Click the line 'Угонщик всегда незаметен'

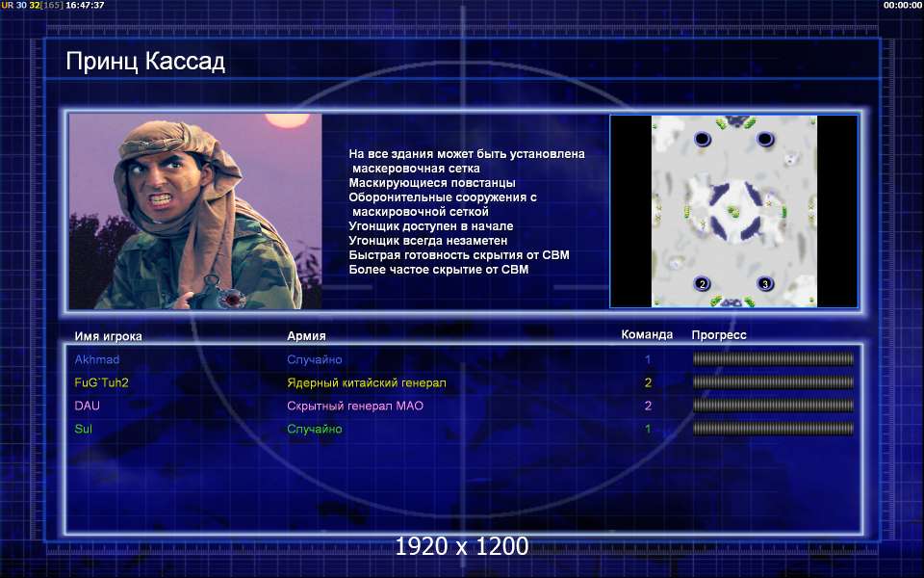tap(427, 241)
